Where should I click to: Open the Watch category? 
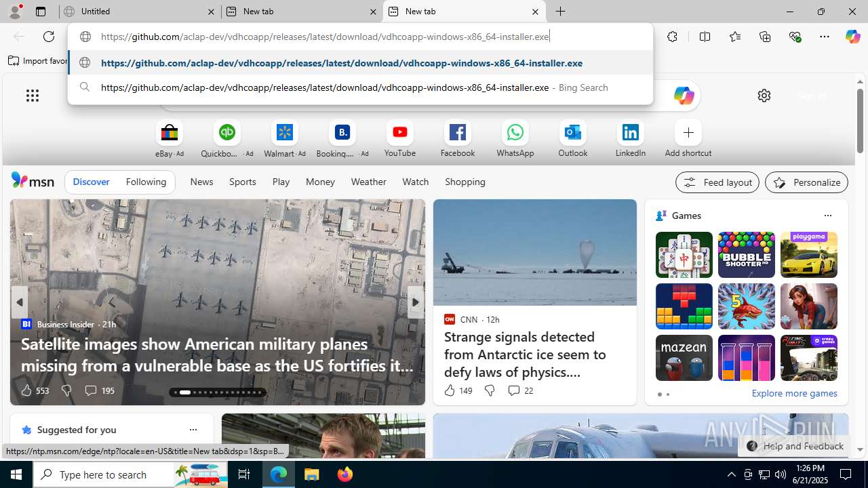coord(415,182)
